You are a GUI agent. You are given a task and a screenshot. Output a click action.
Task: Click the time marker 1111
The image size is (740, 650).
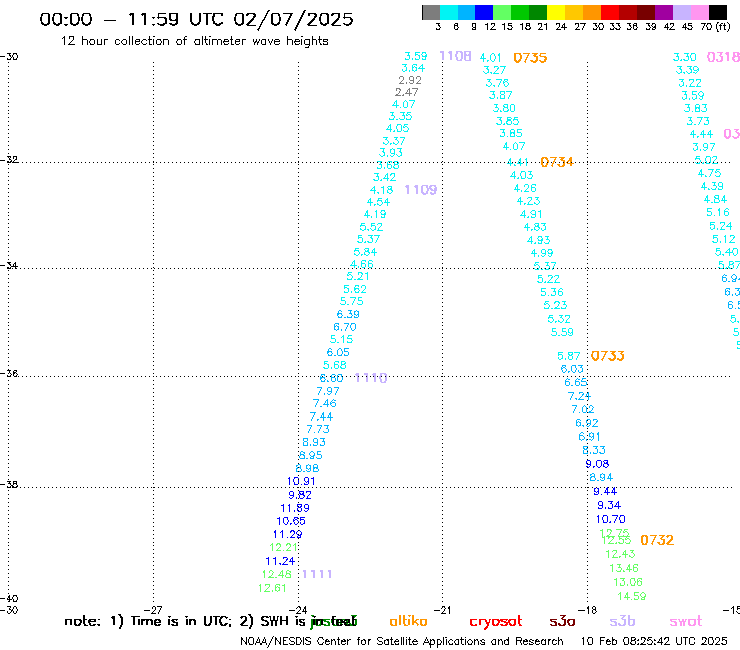click(317, 574)
